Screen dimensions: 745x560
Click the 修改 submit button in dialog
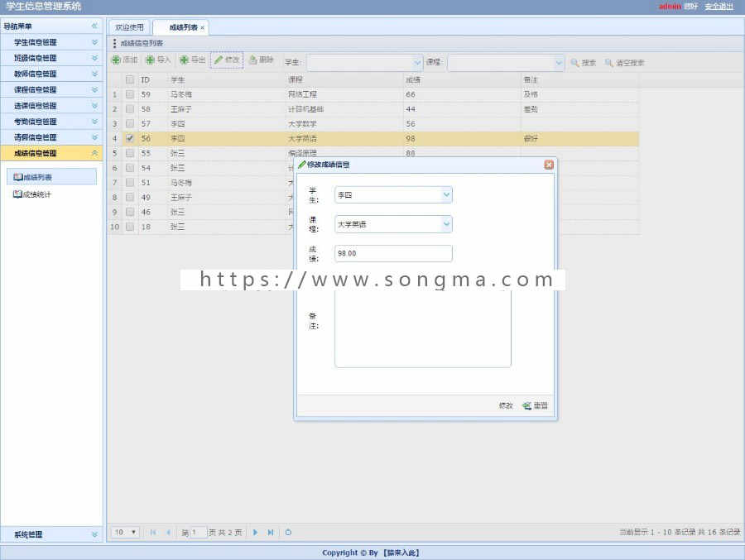(506, 405)
